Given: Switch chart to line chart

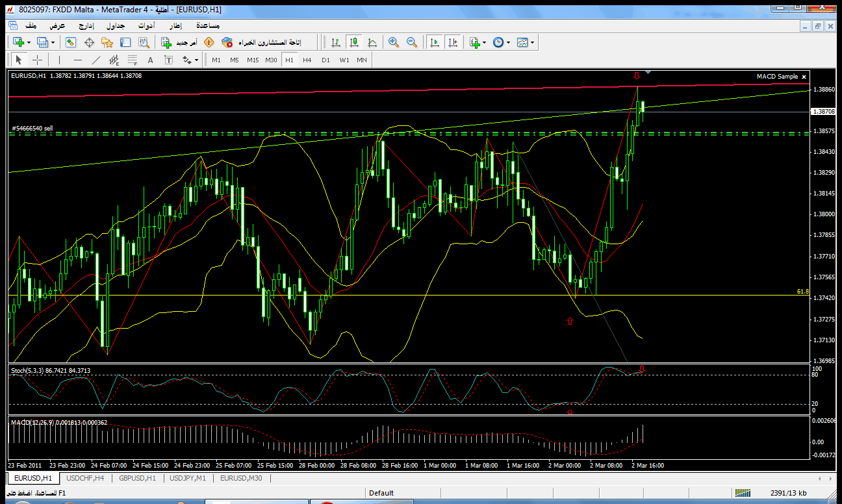Looking at the screenshot, I should (x=372, y=42).
